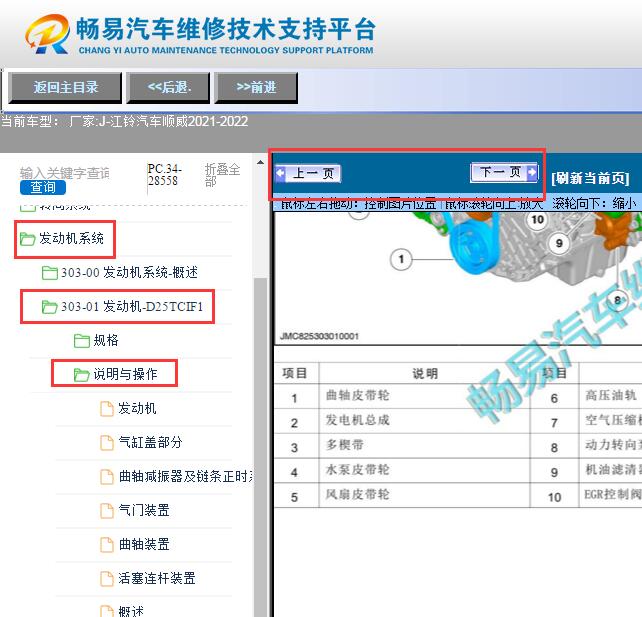Click the right arrow icon on 下一页
The width and height of the screenshot is (642, 617).
(x=531, y=172)
